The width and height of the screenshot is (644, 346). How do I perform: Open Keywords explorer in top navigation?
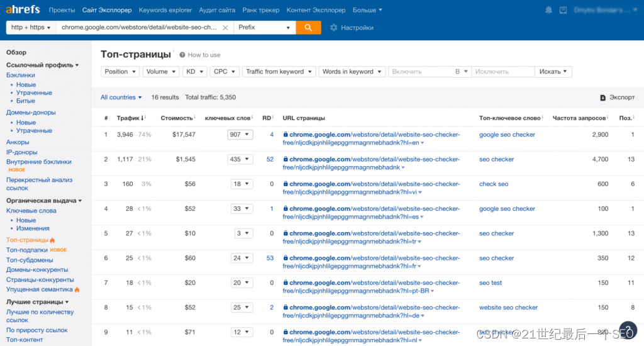(x=165, y=10)
